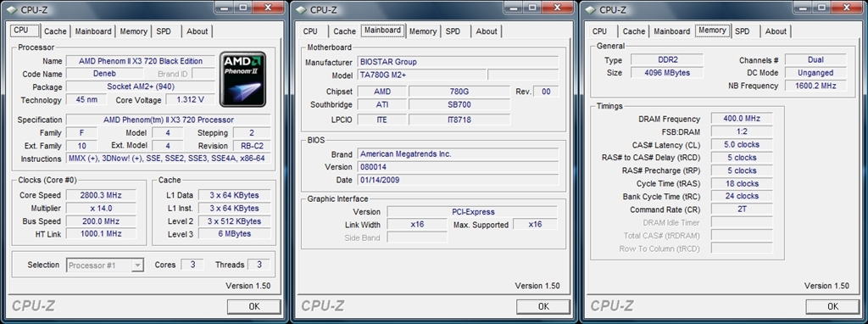
Task: Show About tab in right window
Action: 776,31
